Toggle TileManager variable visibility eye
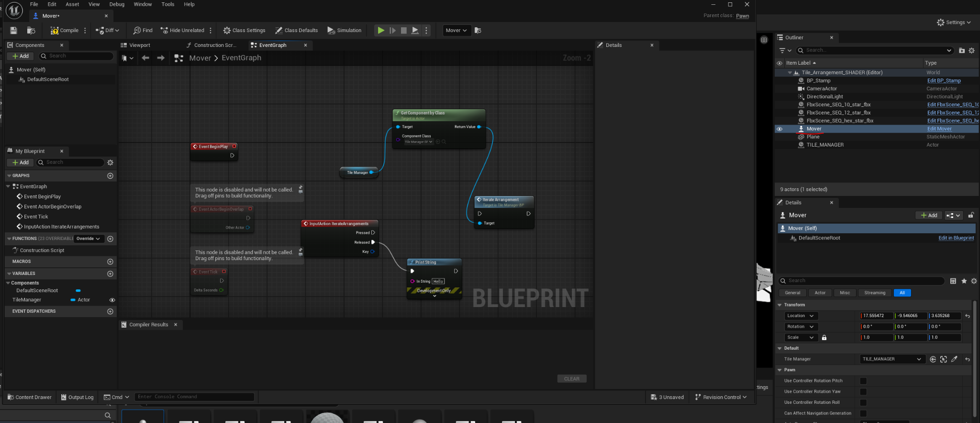The width and height of the screenshot is (980, 423). click(112, 300)
